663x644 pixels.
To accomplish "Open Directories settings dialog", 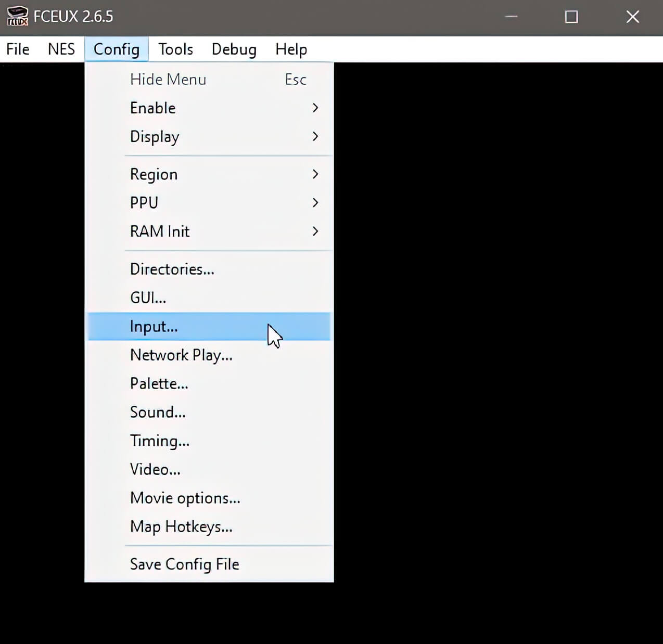I will [172, 269].
